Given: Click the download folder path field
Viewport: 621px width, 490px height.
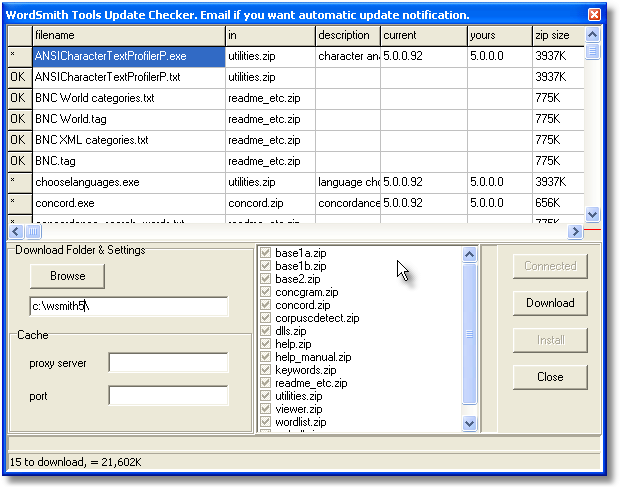Looking at the screenshot, I should click(129, 306).
